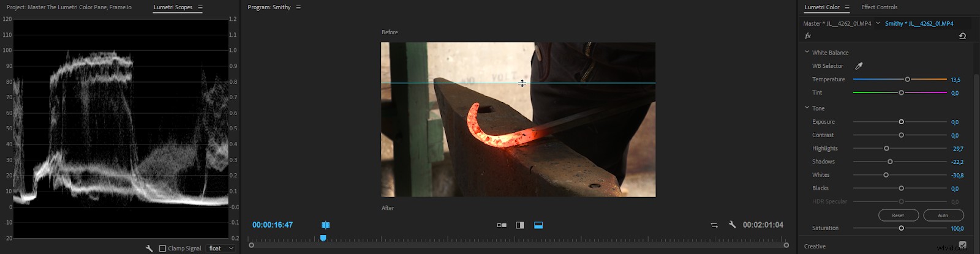Click the current timecode 00:00:16:47
The height and width of the screenshot is (254, 980).
click(273, 225)
